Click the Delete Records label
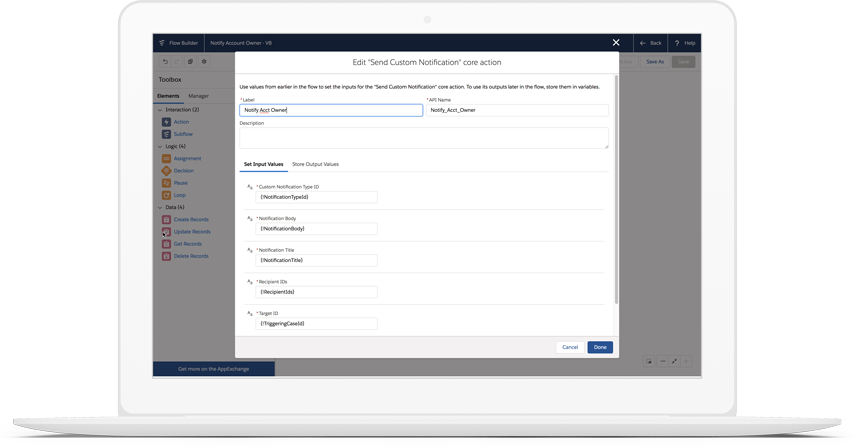 [x=191, y=256]
